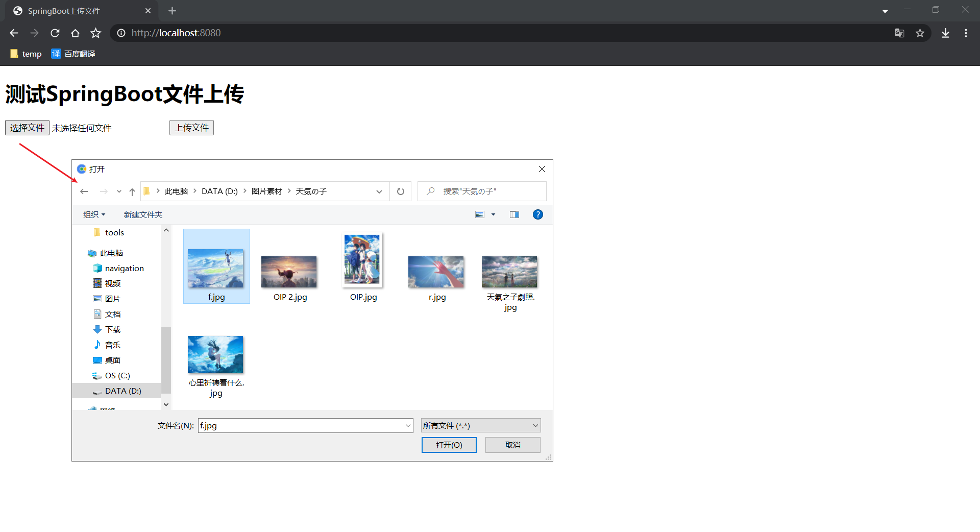The width and height of the screenshot is (980, 532).
Task: Click the 选择文件 button
Action: click(x=27, y=128)
